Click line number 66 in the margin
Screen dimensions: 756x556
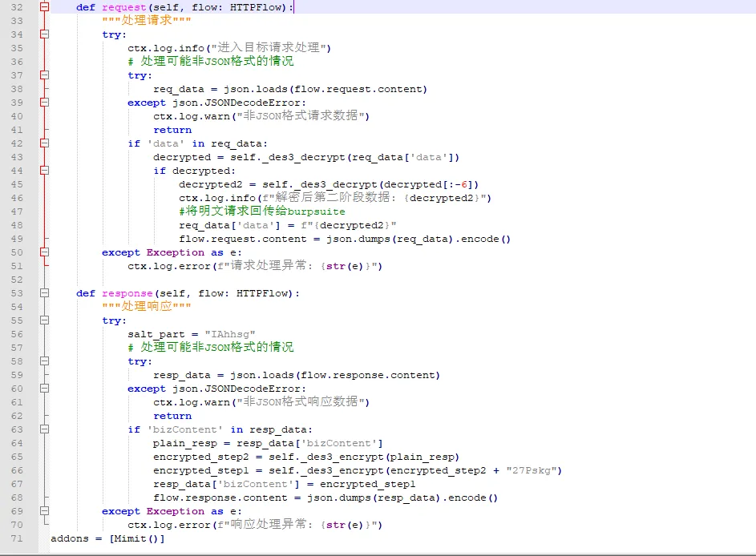pos(17,470)
